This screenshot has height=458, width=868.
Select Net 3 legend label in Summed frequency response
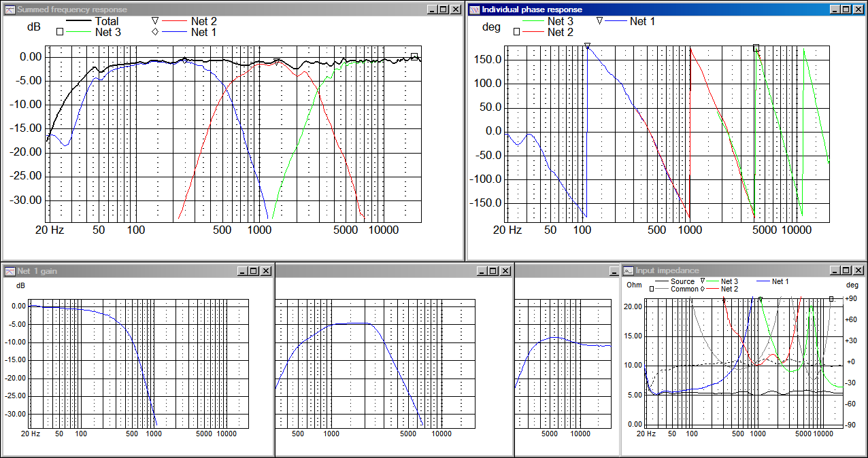[108, 32]
